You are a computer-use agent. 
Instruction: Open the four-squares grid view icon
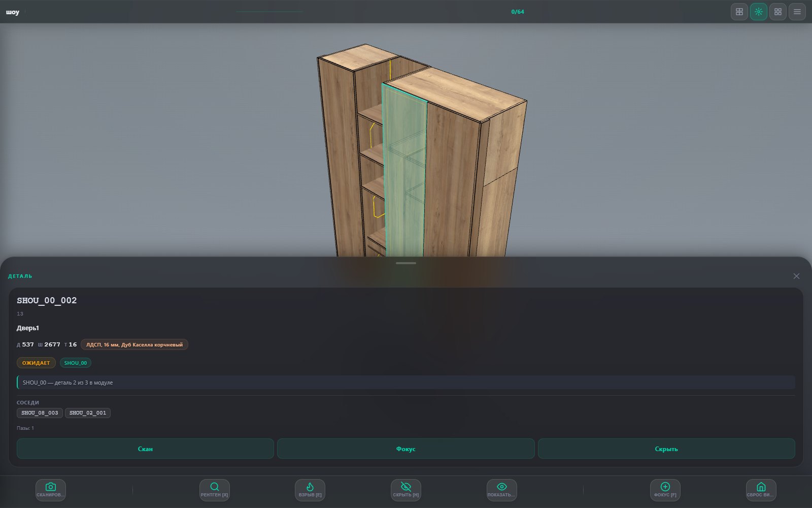tap(778, 12)
